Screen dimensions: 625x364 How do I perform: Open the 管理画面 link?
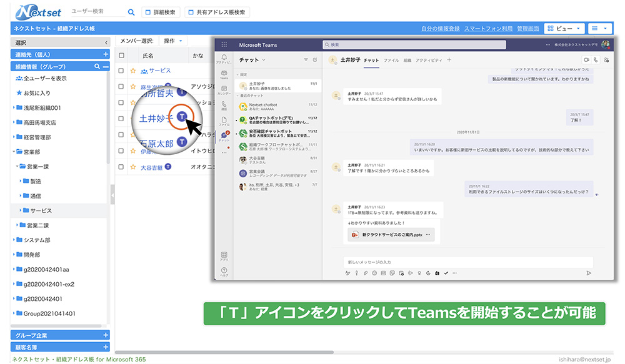(527, 29)
